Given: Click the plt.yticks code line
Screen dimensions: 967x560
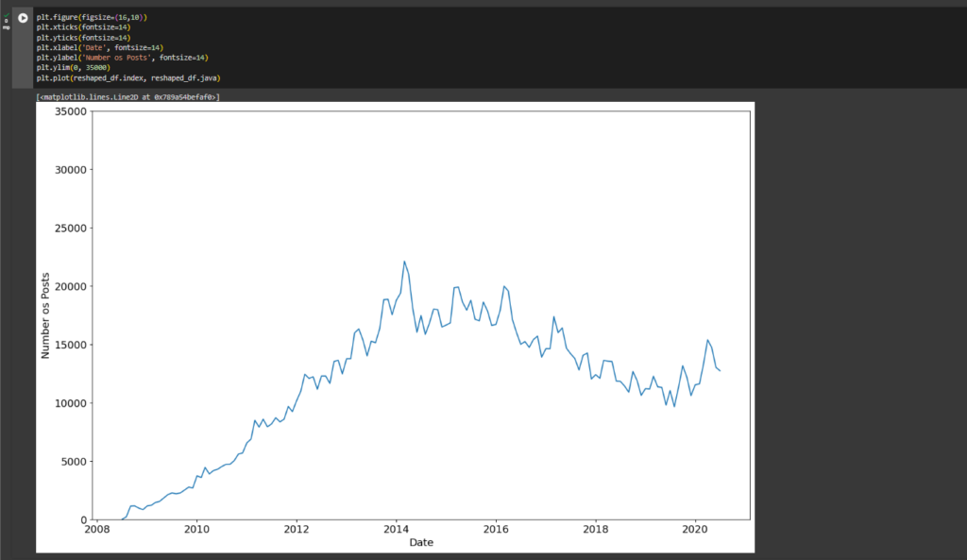Looking at the screenshot, I should (x=83, y=38).
